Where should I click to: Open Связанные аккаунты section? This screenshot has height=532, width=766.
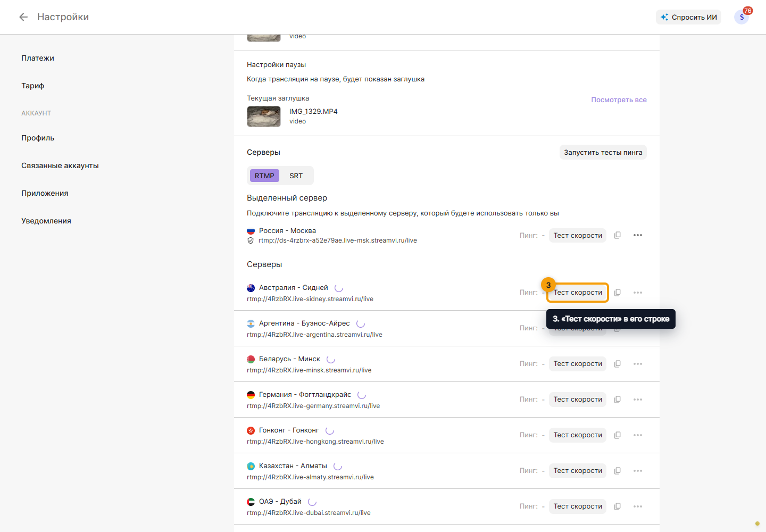click(x=60, y=165)
